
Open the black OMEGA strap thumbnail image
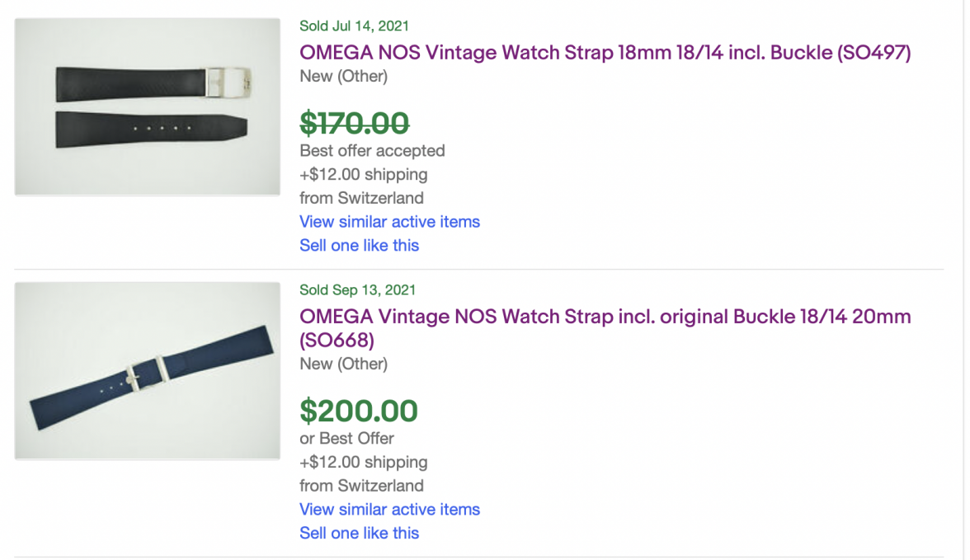point(148,106)
